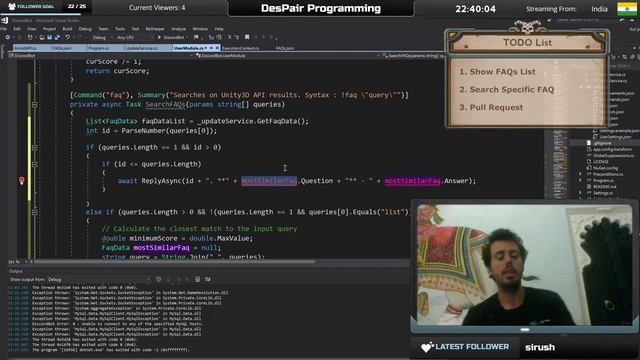Image resolution: width=640 pixels, height=360 pixels.
Task: Open the DiscordBot project navigation dropdown
Action: [100, 56]
